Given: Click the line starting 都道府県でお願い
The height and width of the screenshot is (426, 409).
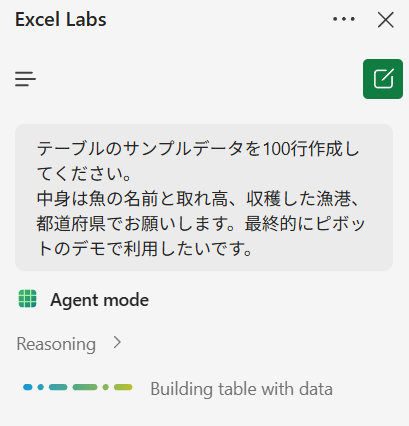Looking at the screenshot, I should [201, 224].
